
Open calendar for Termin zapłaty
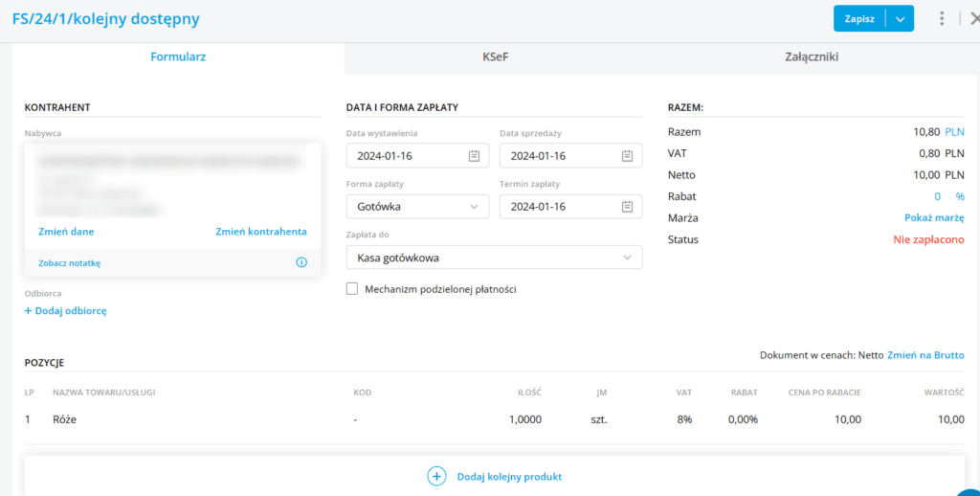[628, 207]
